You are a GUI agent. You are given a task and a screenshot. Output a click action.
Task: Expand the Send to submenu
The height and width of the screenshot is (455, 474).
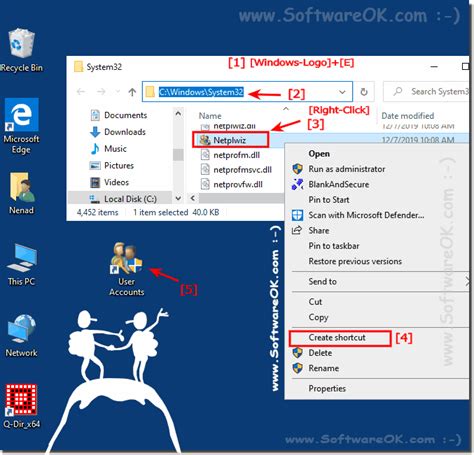467,282
